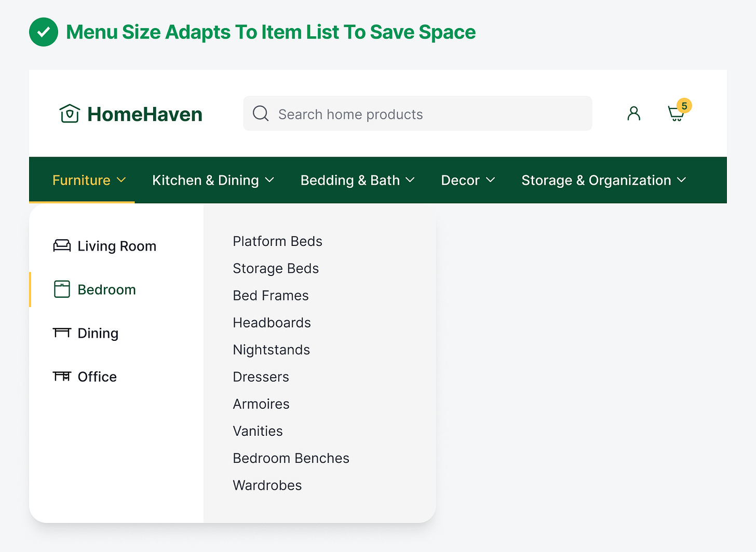Viewport: 756px width, 552px height.
Task: Go to Platform Beds
Action: click(277, 241)
